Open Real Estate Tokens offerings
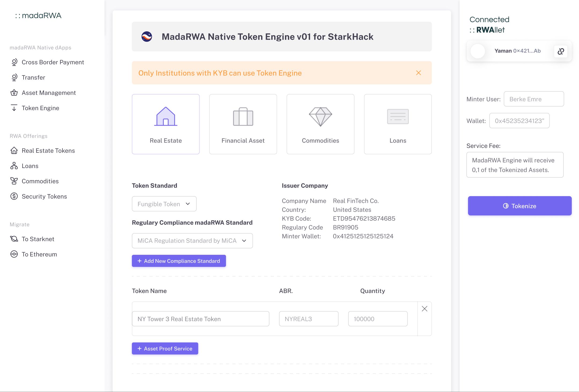The width and height of the screenshot is (579, 392). [42, 151]
